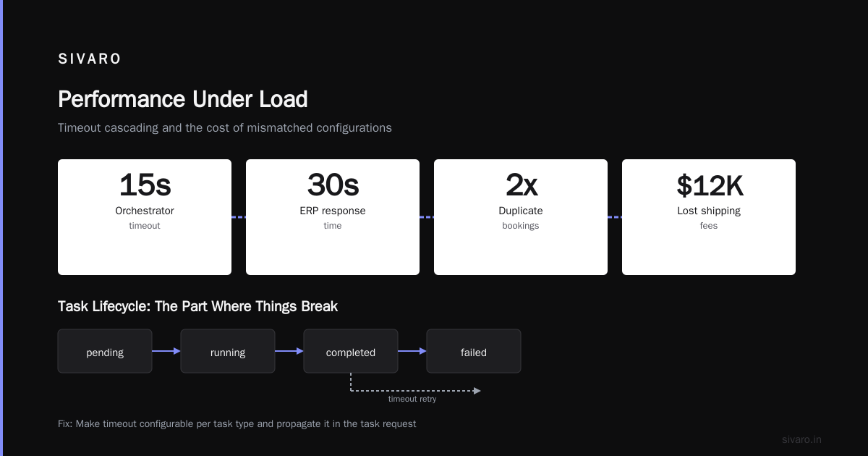Select the 2x Duplicate bookings card
The width and height of the screenshot is (868, 456).
coord(521,217)
